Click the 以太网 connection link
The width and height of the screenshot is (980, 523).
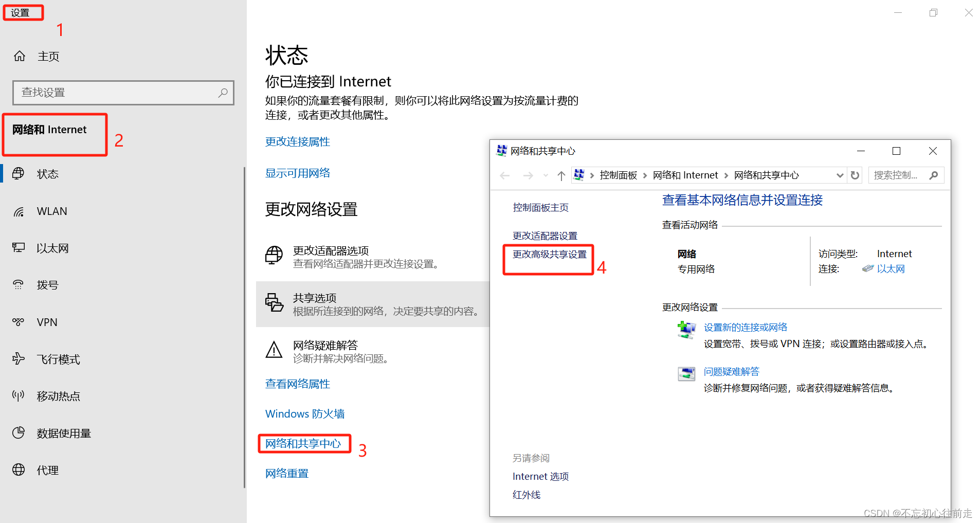pyautogui.click(x=891, y=269)
